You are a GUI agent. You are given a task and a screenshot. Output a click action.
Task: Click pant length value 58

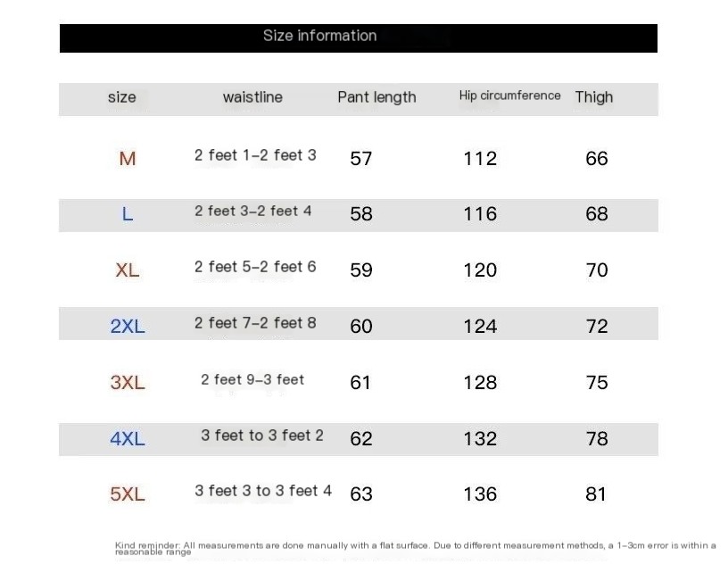click(361, 214)
